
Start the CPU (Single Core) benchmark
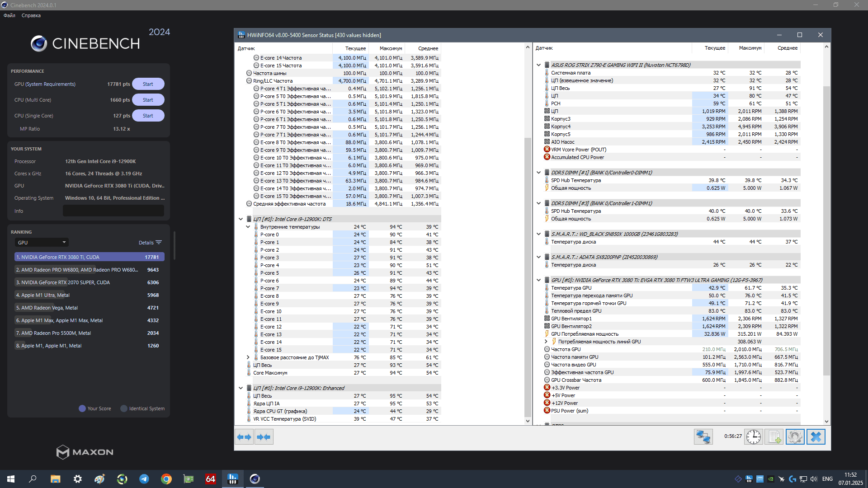pos(148,116)
